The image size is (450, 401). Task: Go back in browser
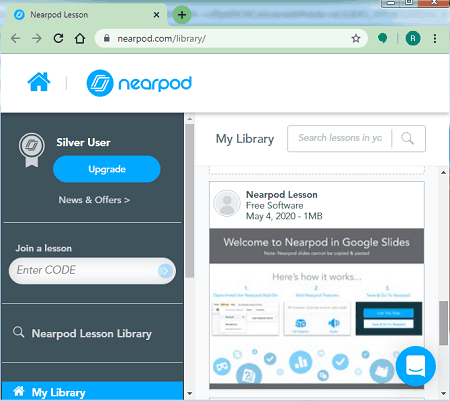[x=16, y=38]
